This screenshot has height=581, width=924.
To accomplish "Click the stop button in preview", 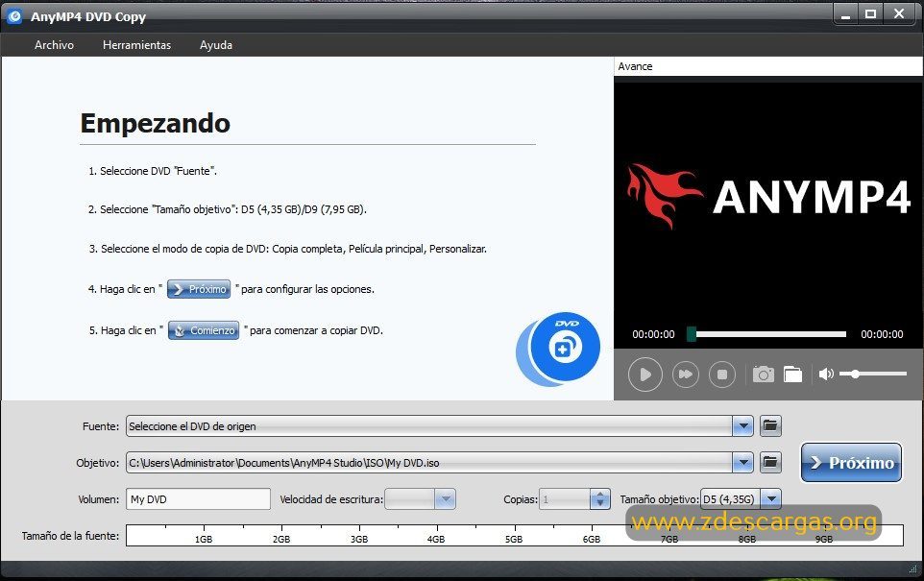I will [722, 375].
